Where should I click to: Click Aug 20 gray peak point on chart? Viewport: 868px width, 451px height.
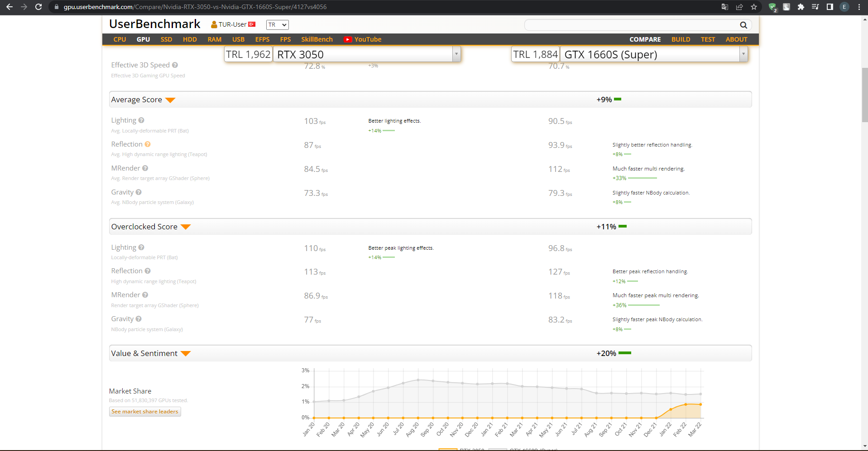pos(418,380)
